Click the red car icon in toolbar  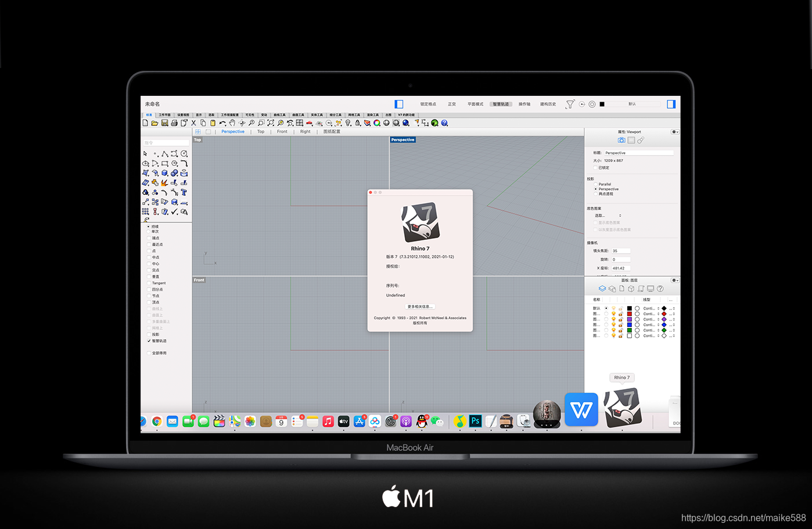(309, 123)
